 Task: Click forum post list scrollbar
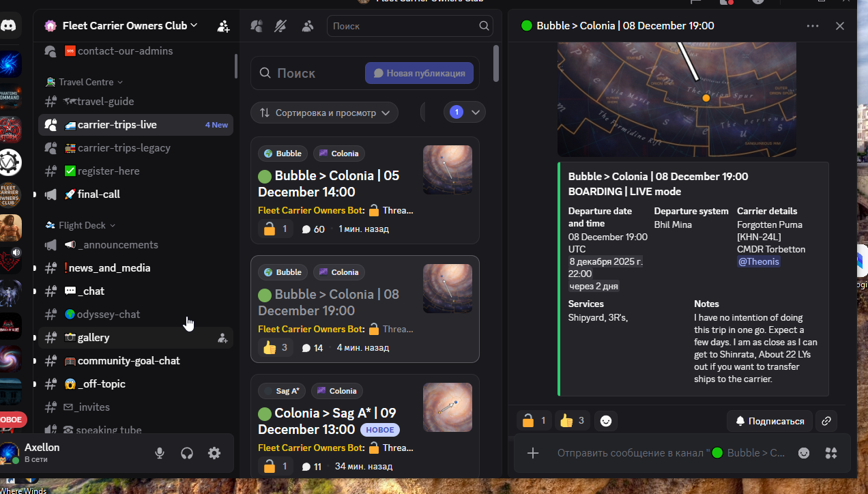[496, 63]
